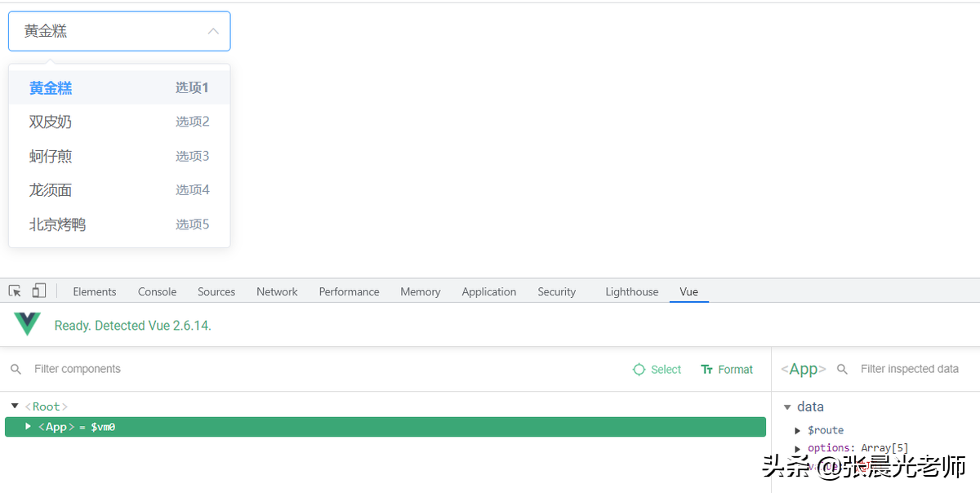Click the search icon beside Filter components
980x493 pixels.
tap(16, 370)
